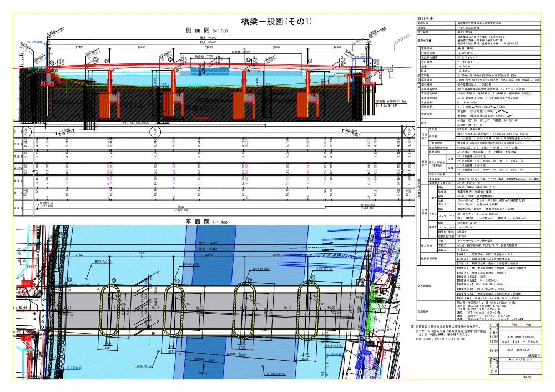The height and width of the screenshot is (392, 555).
Task: Select the 平面図 S=1:300 view heading
Action: tap(206, 222)
